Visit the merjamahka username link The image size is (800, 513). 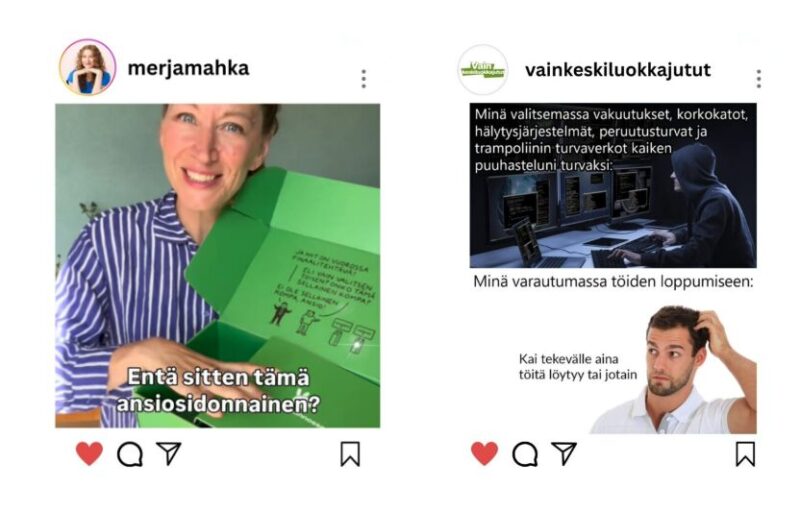point(188,68)
